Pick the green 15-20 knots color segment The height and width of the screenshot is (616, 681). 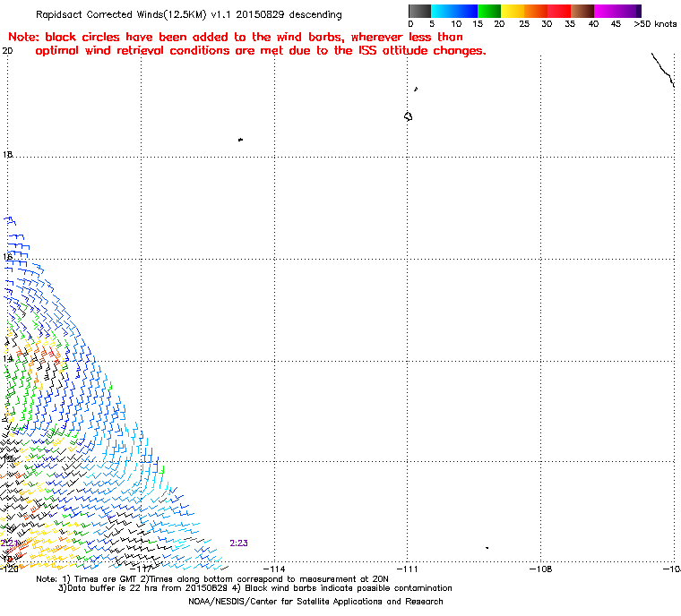pyautogui.click(x=489, y=11)
